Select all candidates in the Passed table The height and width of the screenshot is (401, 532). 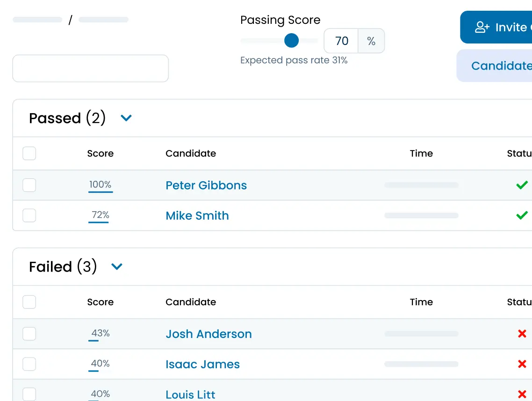29,153
